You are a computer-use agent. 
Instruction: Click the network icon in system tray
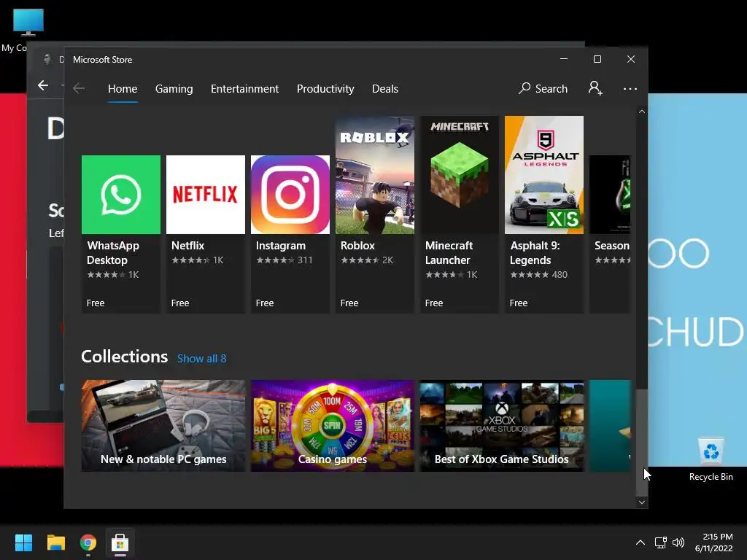pyautogui.click(x=660, y=542)
